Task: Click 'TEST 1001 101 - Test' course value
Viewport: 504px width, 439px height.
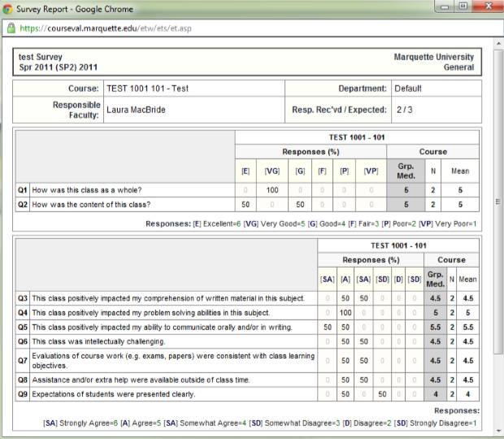Action: tap(147, 89)
